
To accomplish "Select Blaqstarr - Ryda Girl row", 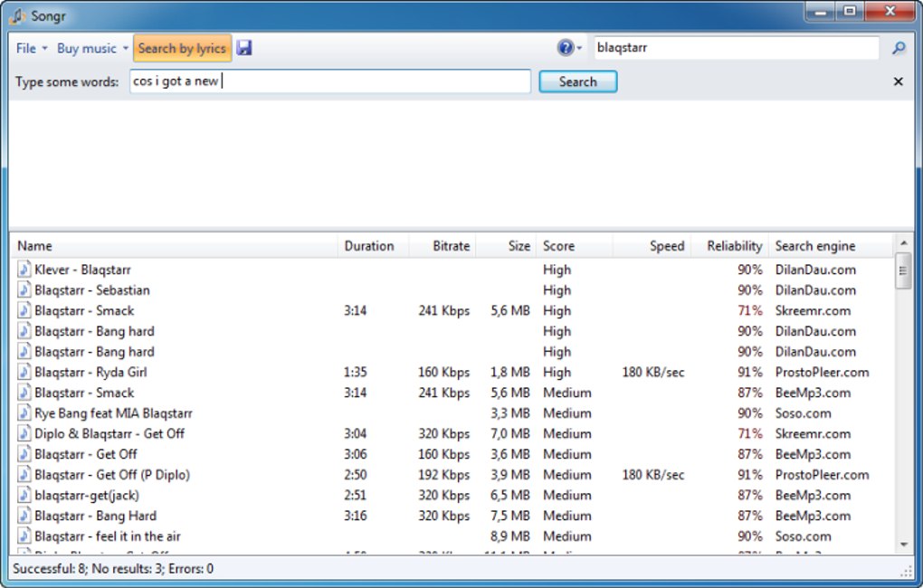I will pyautogui.click(x=452, y=372).
